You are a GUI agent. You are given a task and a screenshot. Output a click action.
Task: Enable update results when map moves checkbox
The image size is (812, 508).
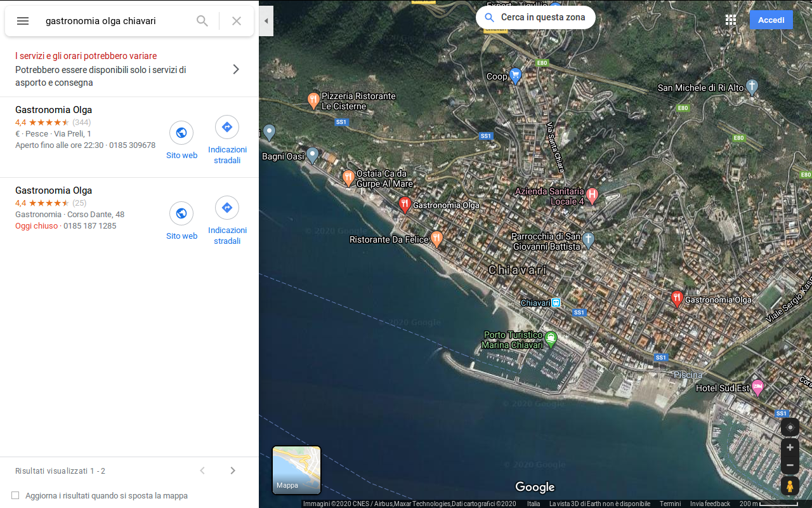15,495
